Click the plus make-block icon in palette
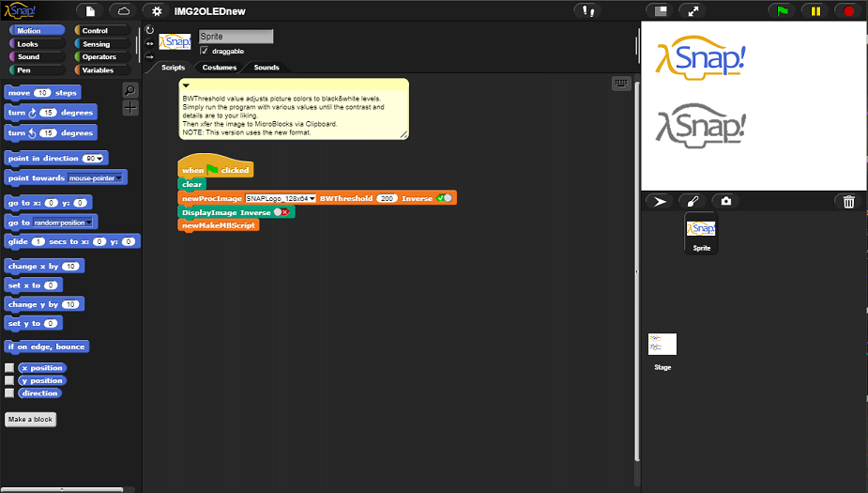 [130, 108]
